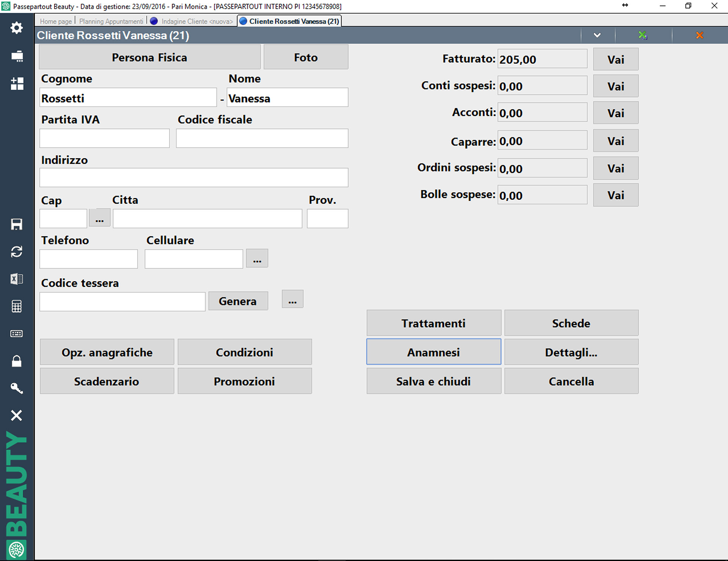The image size is (728, 561).
Task: Expand the header chevron dropdown
Action: coord(597,35)
